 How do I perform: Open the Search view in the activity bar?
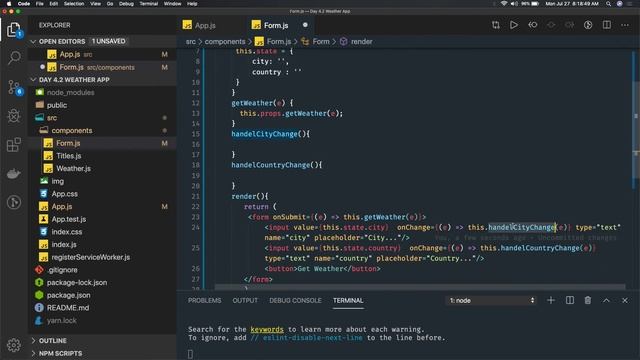(14, 58)
